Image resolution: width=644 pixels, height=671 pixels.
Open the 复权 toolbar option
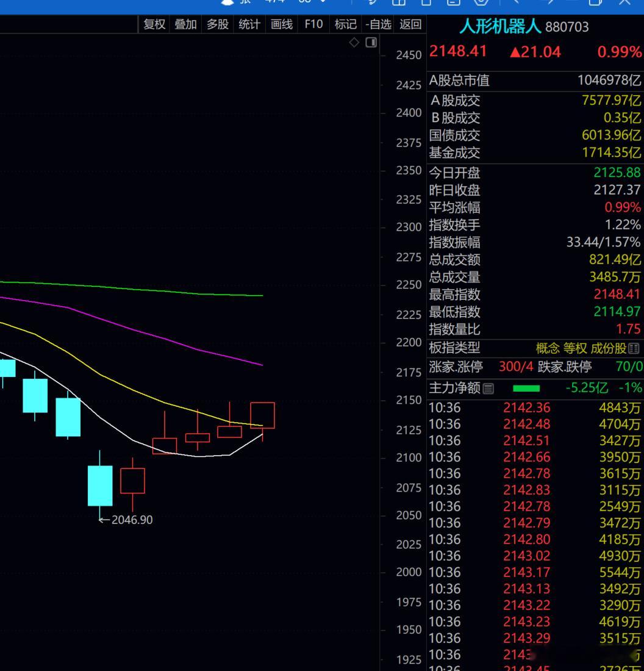[154, 24]
